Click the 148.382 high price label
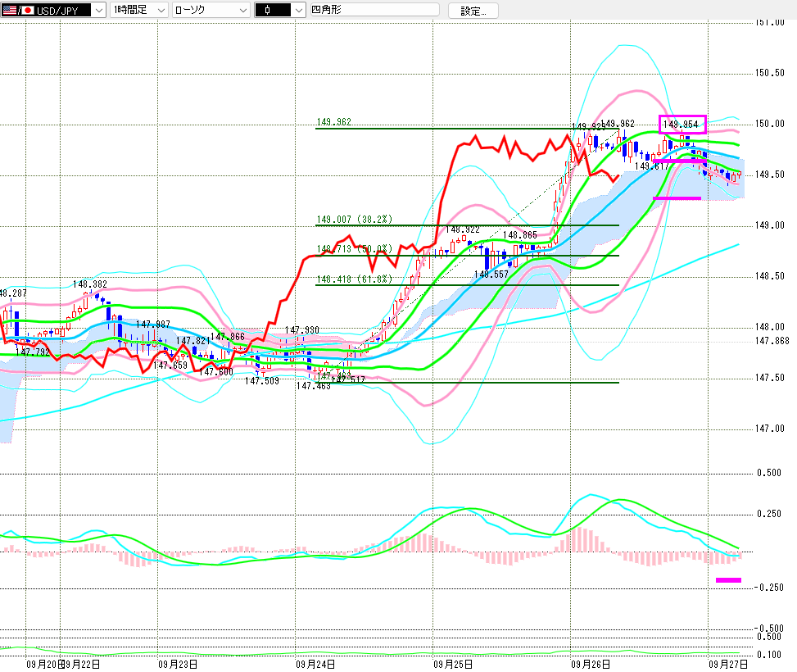Screen dimensions: 797x672 click(90, 284)
